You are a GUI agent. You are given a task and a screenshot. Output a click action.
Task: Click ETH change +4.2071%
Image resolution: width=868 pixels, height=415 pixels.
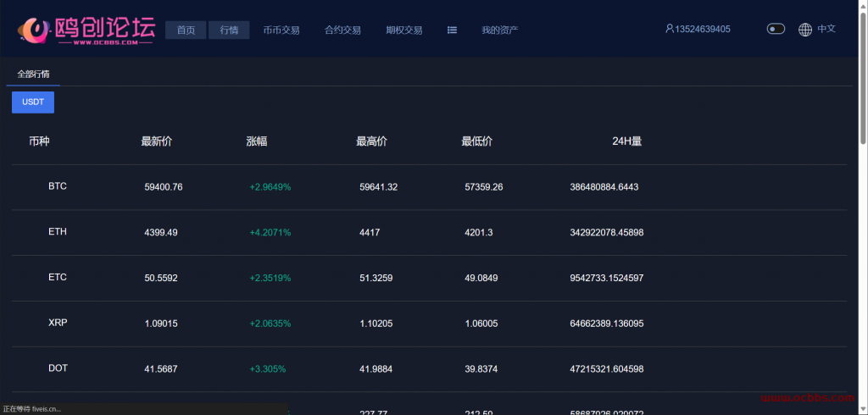tap(270, 232)
